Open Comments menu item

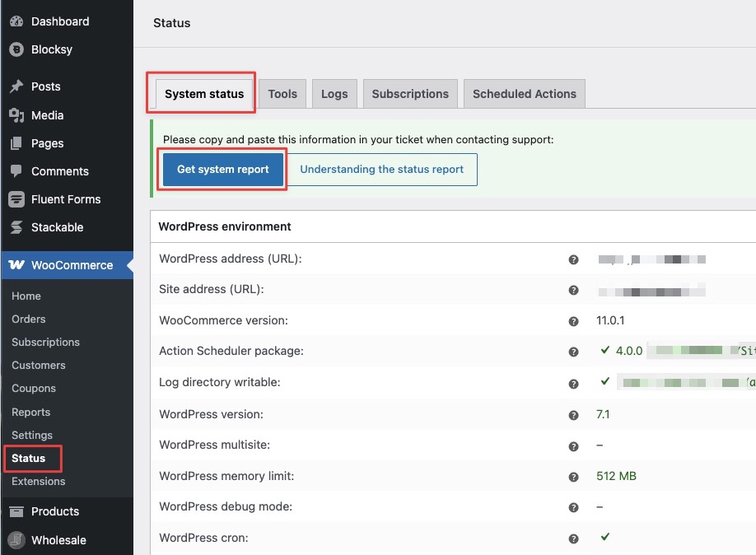pos(60,171)
